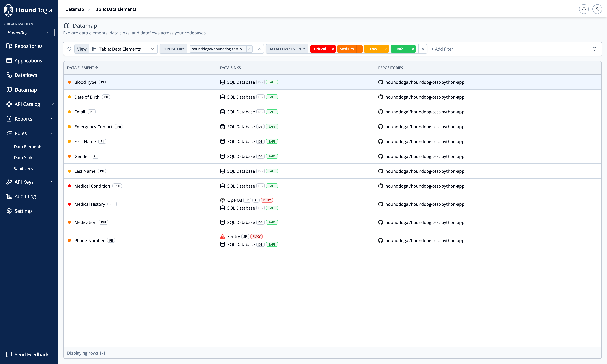Click the Last Name data element
This screenshot has height=364, width=607.
tap(85, 171)
